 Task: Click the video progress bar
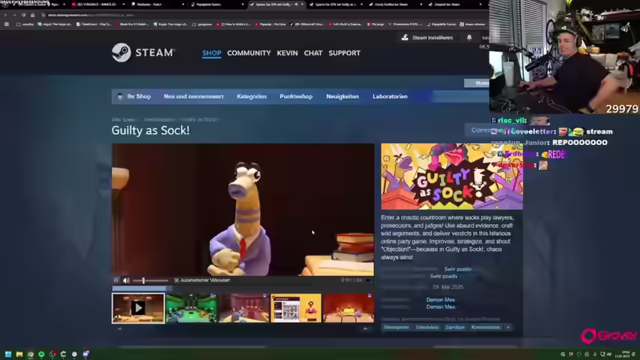[243, 289]
